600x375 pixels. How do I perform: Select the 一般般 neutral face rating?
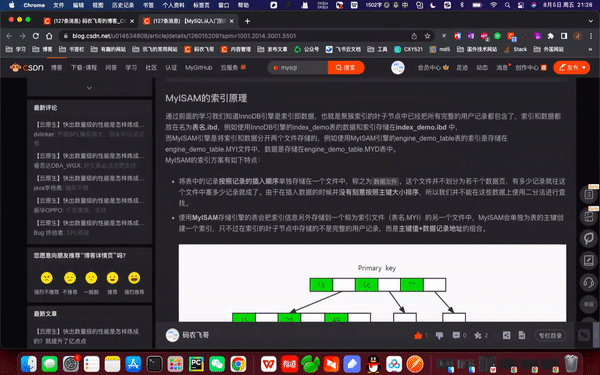pos(91,278)
